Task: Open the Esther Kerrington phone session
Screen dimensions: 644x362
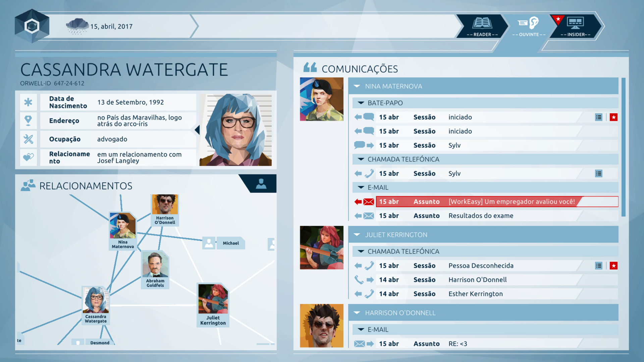Action: (497, 294)
